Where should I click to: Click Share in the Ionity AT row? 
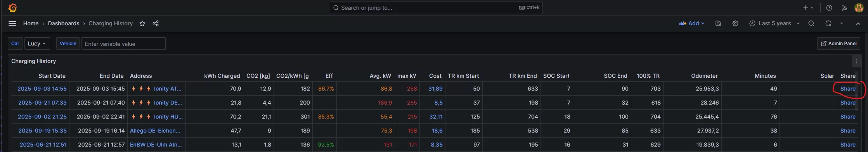(848, 89)
